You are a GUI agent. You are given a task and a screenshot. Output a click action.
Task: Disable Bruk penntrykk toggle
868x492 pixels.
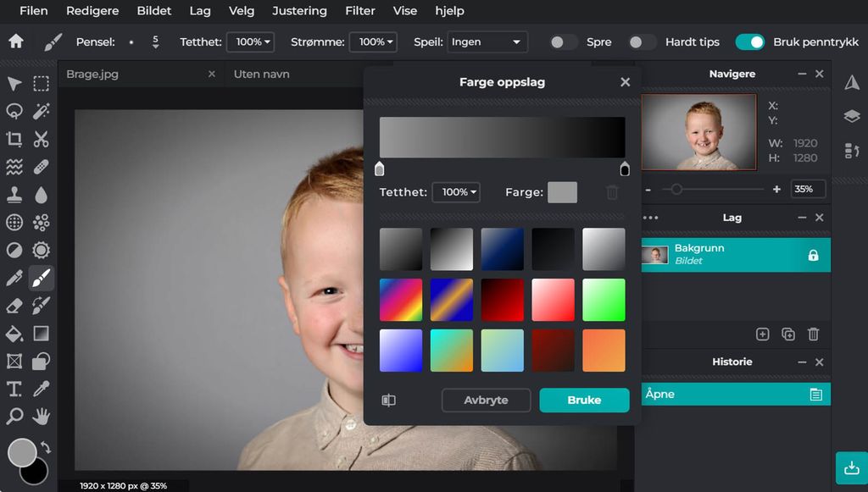pyautogui.click(x=749, y=42)
